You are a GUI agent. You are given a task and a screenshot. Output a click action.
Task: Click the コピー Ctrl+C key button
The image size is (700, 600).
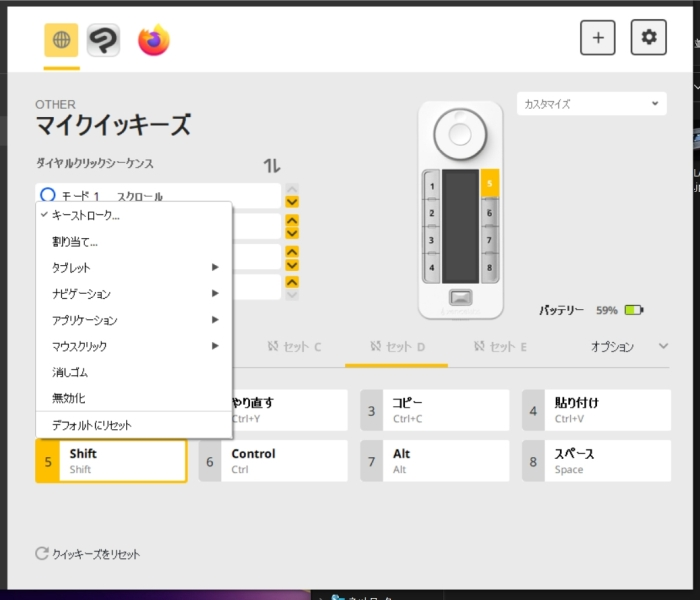click(433, 410)
